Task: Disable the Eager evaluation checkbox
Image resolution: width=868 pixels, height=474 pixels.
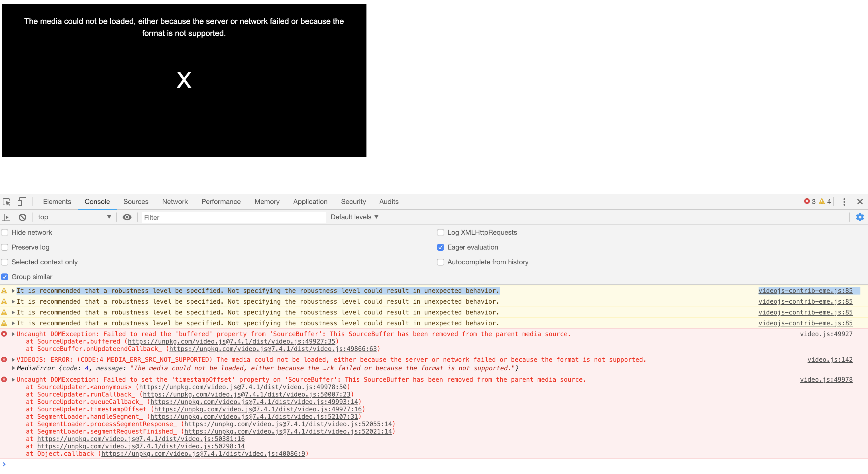Action: [x=440, y=247]
